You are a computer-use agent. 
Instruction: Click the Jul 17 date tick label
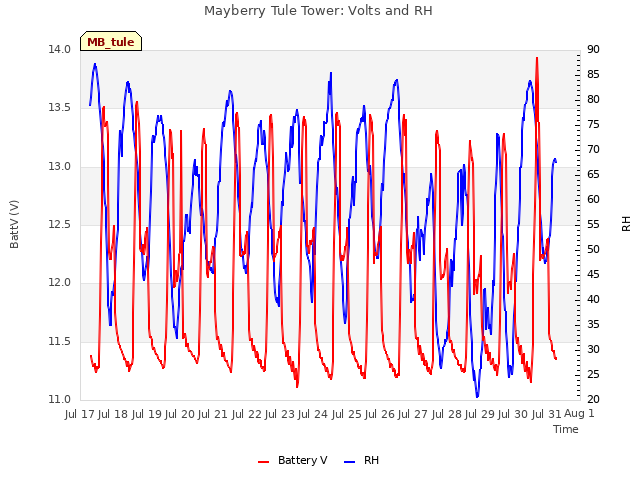(80, 414)
